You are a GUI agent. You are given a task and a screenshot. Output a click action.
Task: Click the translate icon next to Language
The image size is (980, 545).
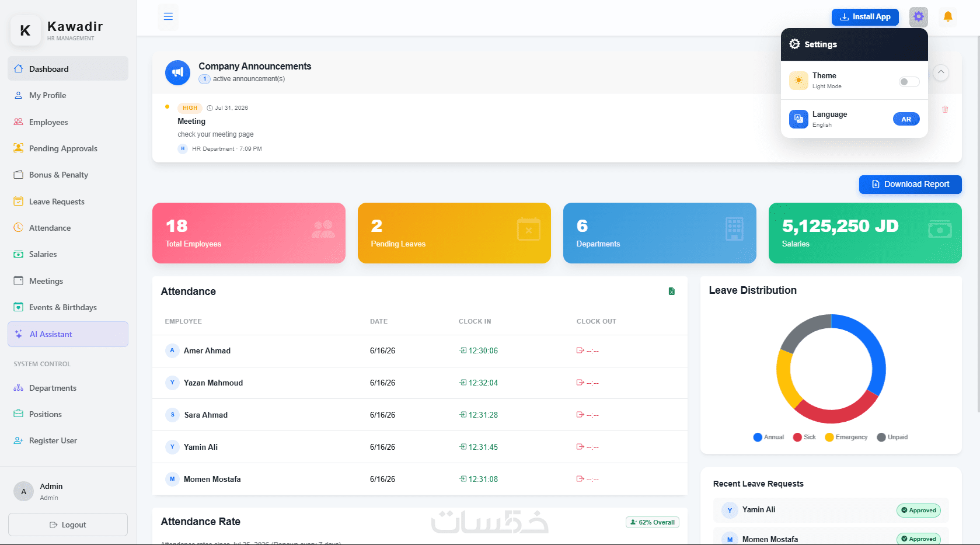tap(798, 119)
